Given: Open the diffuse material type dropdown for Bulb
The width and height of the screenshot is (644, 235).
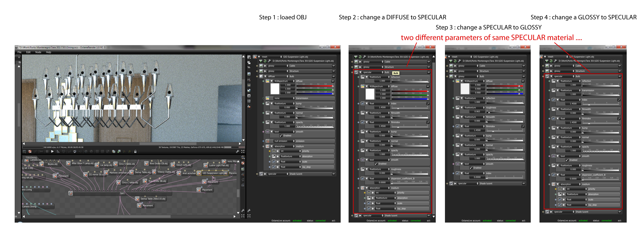Looking at the screenshot, I should point(278,76).
